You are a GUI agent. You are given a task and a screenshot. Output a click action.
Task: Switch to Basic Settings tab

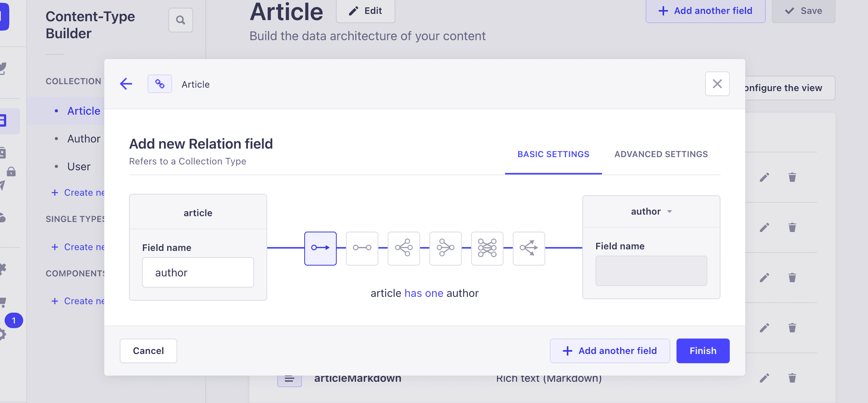[x=553, y=154]
